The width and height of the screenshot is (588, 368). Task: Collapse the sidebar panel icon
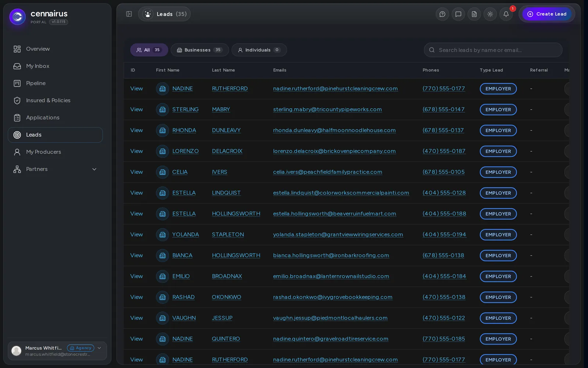pyautogui.click(x=129, y=14)
